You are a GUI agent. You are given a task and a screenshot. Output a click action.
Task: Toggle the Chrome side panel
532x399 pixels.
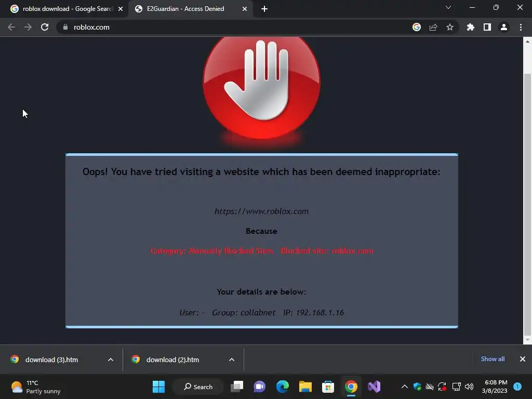click(487, 27)
